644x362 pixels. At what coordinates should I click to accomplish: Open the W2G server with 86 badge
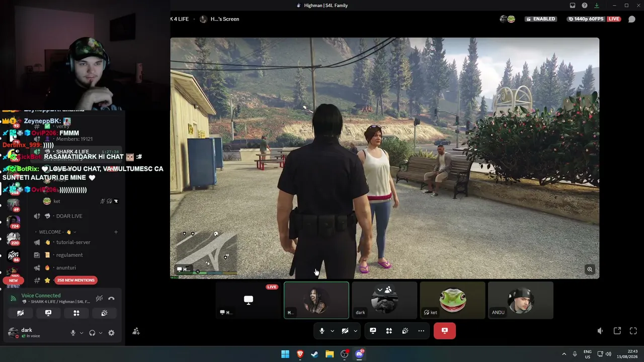point(13,256)
